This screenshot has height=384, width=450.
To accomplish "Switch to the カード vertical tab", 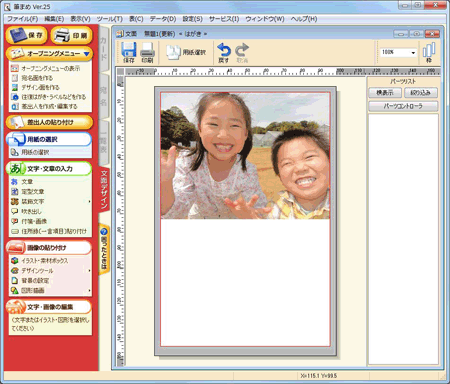I will pos(104,48).
